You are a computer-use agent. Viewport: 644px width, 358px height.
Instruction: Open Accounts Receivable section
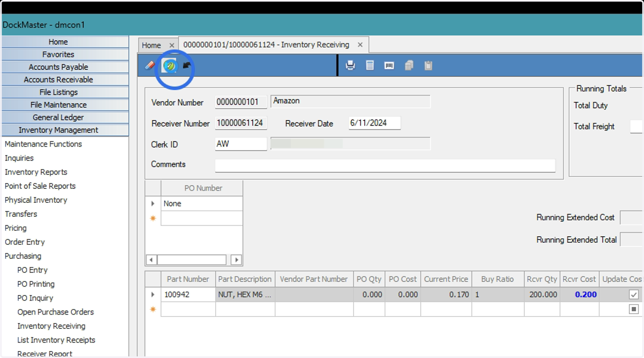[65, 79]
